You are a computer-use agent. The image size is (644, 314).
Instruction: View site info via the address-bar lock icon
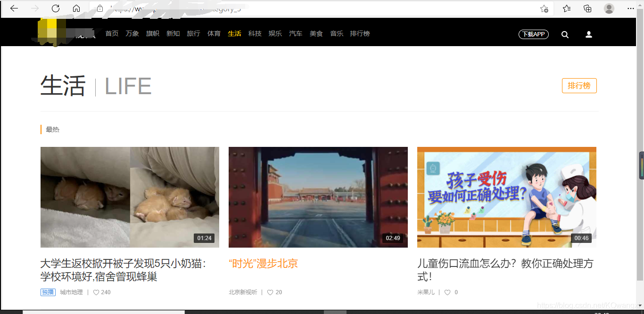click(99, 8)
